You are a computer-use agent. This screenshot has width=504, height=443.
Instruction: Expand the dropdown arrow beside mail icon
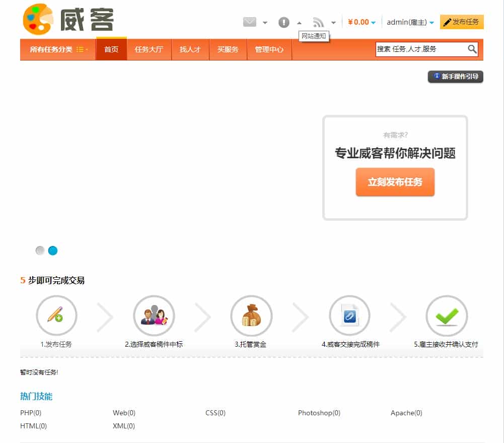(x=265, y=23)
